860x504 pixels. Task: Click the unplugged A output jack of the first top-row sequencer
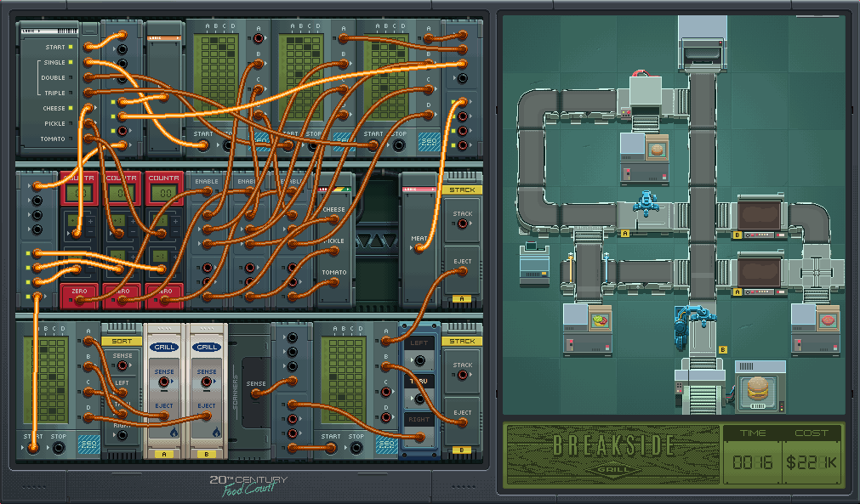pos(258,38)
